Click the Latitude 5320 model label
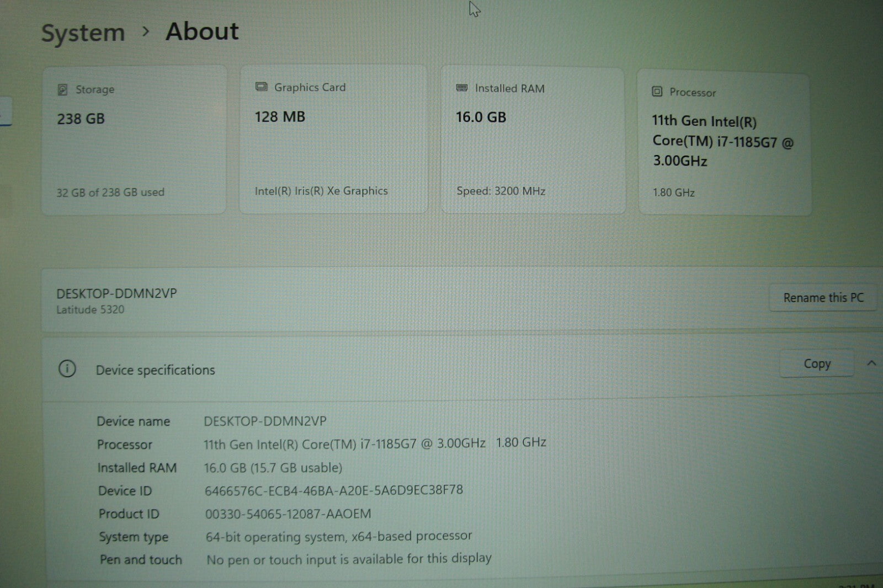The image size is (883, 588). click(91, 310)
